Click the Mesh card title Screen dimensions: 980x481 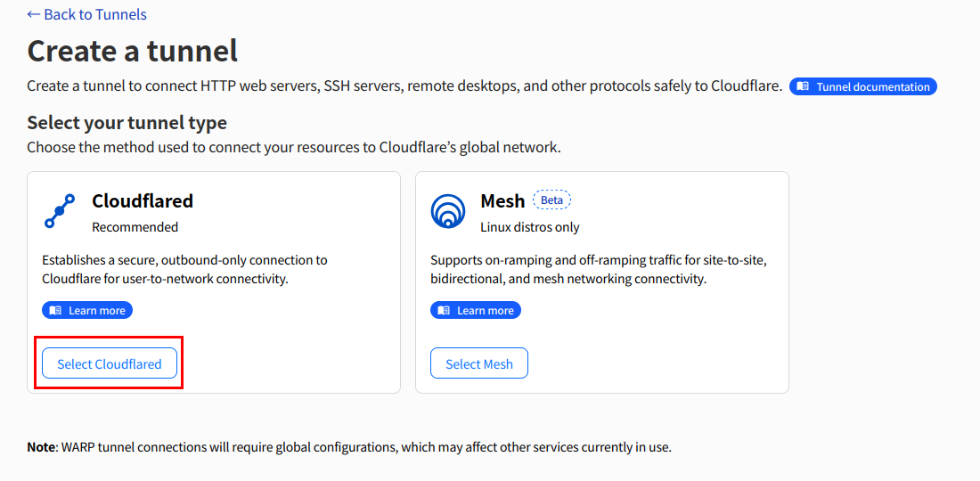tap(502, 200)
